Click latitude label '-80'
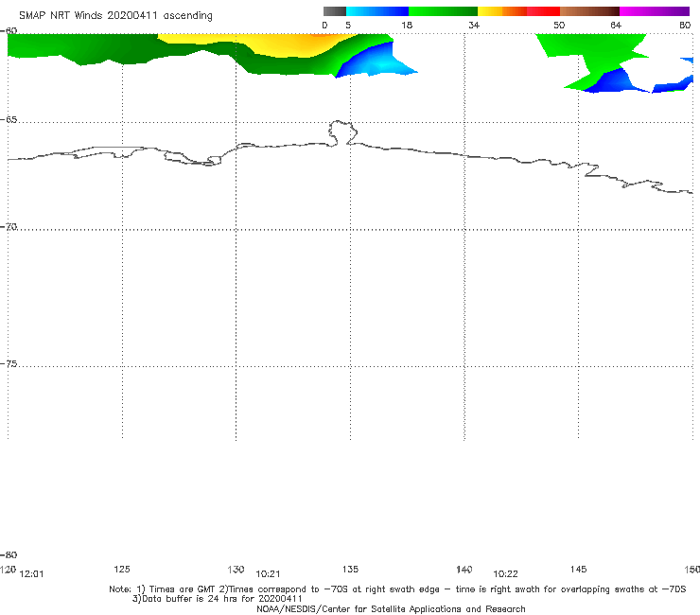This screenshot has height=615, width=700. point(9,554)
